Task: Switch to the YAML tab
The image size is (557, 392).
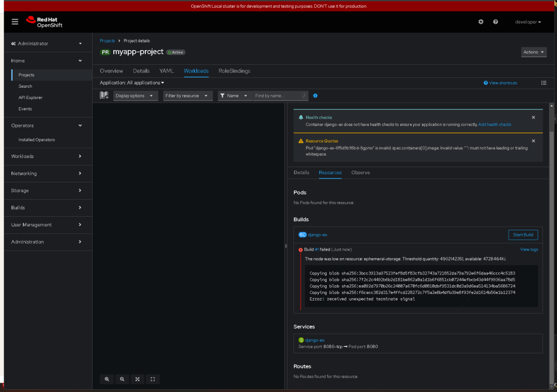Action: point(167,71)
